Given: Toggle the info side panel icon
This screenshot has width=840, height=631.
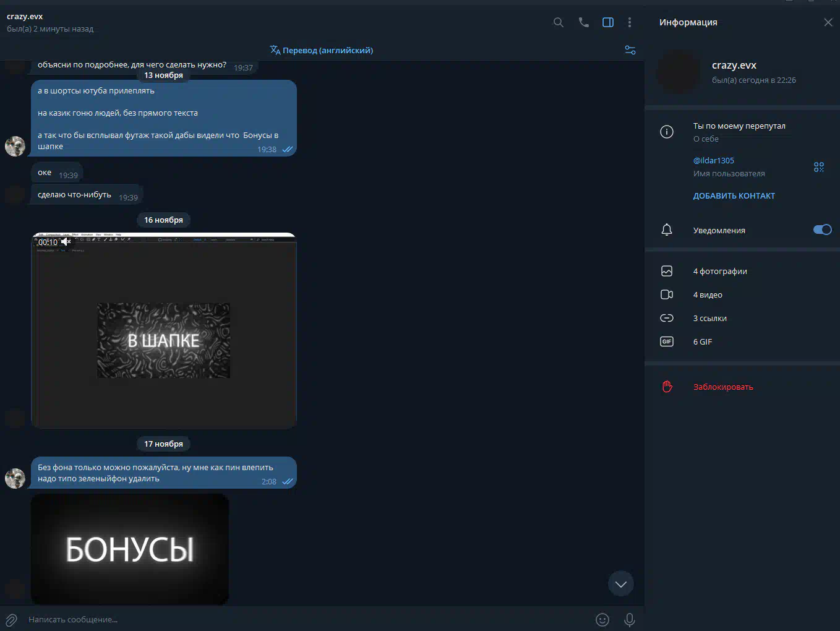Looking at the screenshot, I should [x=608, y=22].
